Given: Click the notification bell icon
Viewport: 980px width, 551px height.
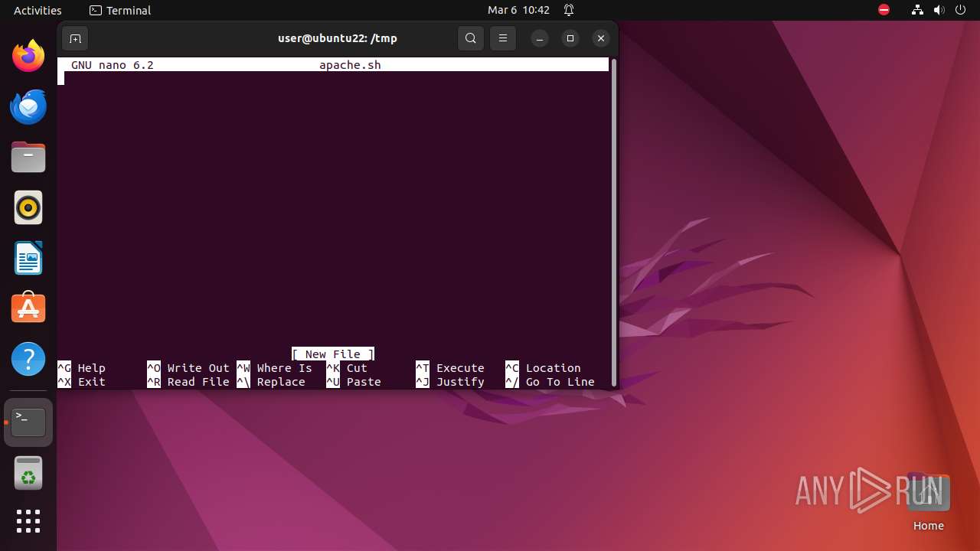Looking at the screenshot, I should [x=569, y=10].
